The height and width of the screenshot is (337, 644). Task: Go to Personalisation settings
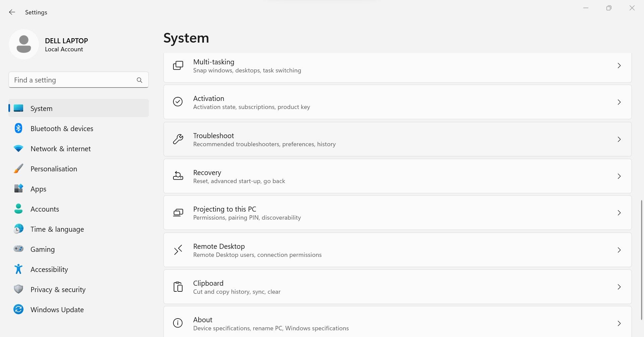(x=54, y=169)
